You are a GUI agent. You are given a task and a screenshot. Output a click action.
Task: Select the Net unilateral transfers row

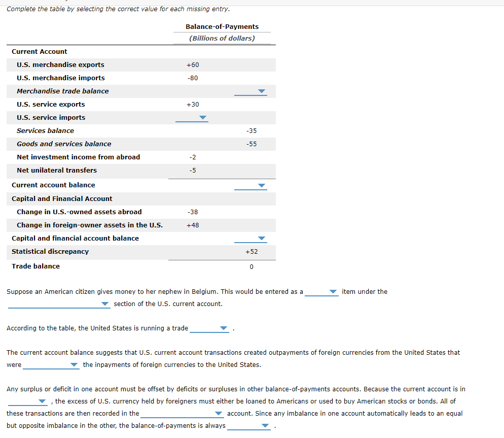click(57, 170)
